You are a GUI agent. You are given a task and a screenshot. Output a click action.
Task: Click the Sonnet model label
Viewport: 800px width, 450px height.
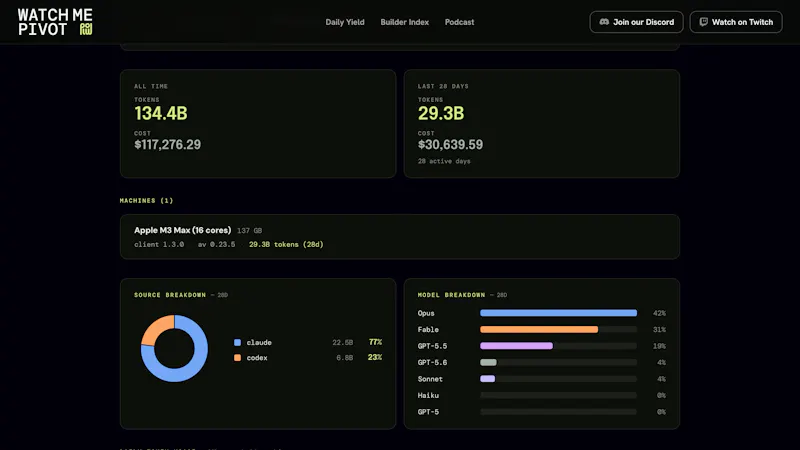click(430, 379)
